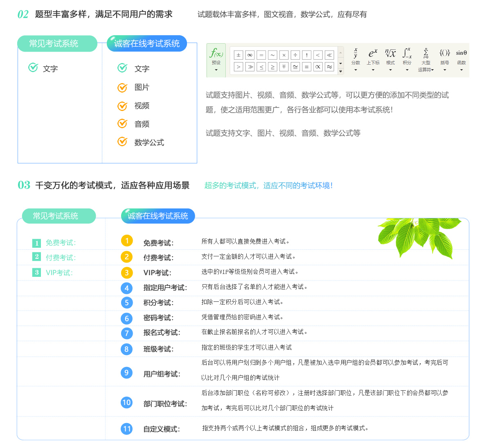Insert the equals = symbol

point(261,55)
